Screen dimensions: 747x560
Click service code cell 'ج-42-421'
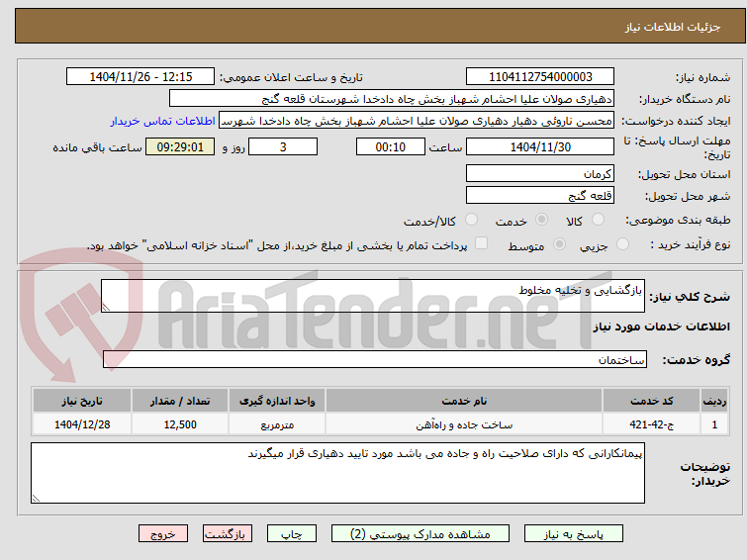651,424
